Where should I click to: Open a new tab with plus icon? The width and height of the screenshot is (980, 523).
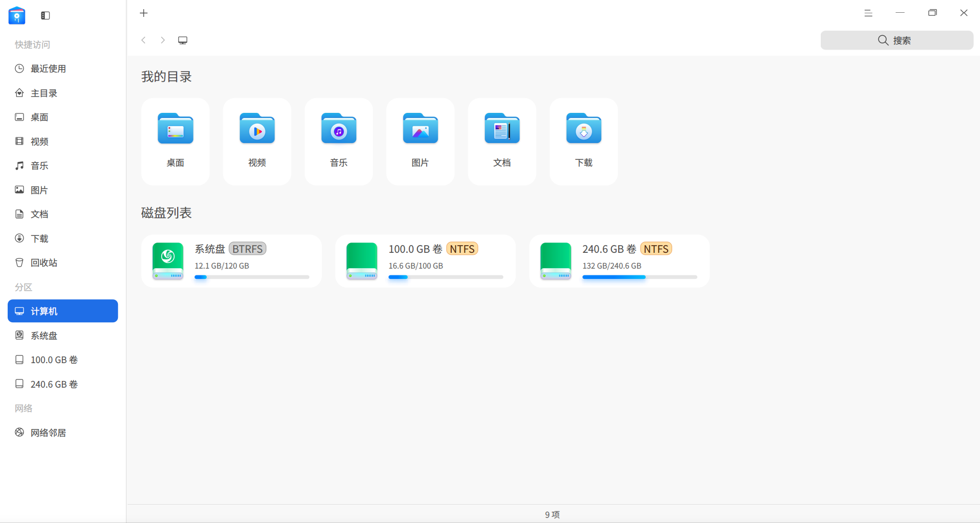click(x=144, y=13)
